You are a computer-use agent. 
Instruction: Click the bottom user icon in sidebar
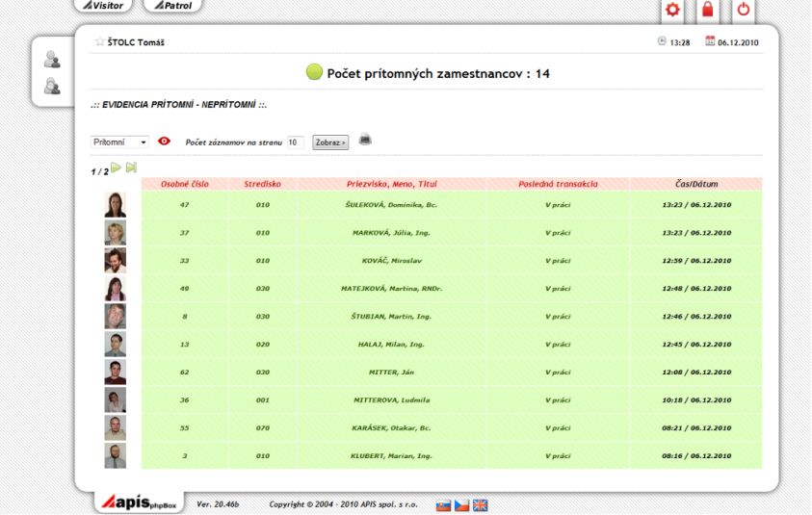click(x=53, y=87)
